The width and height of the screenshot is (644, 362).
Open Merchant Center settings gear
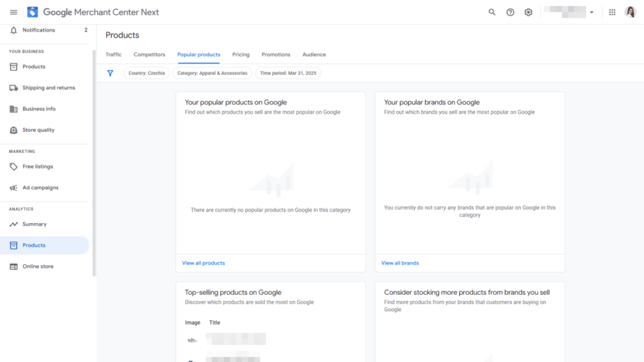click(x=528, y=12)
